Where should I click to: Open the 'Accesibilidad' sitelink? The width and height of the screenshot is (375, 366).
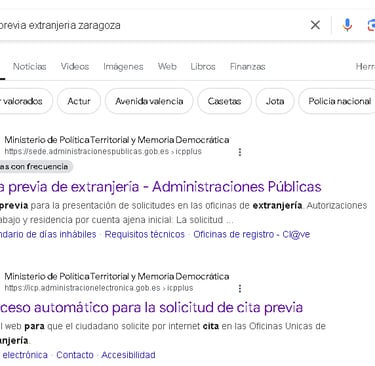128,355
